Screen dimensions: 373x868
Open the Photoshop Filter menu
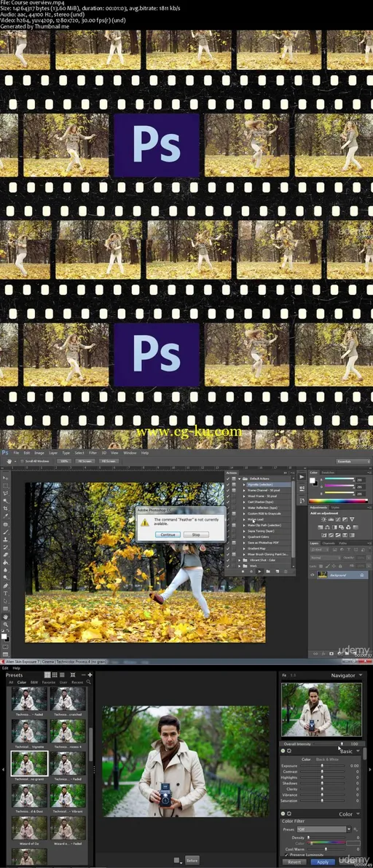[x=93, y=453]
